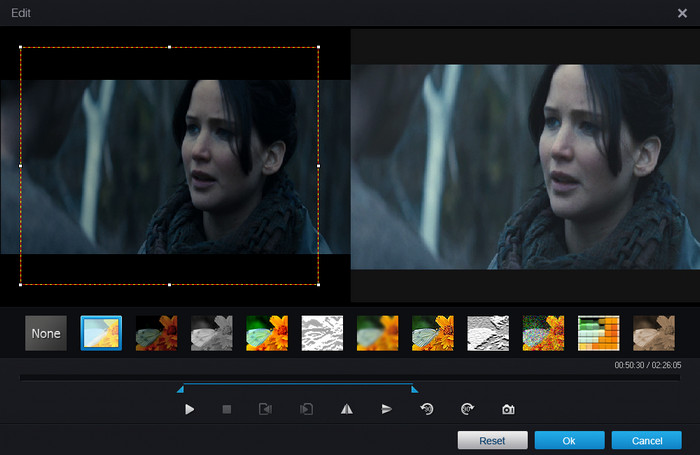Choose the blue-framed selected effect thumbnail
This screenshot has height=455, width=700.
tap(101, 333)
